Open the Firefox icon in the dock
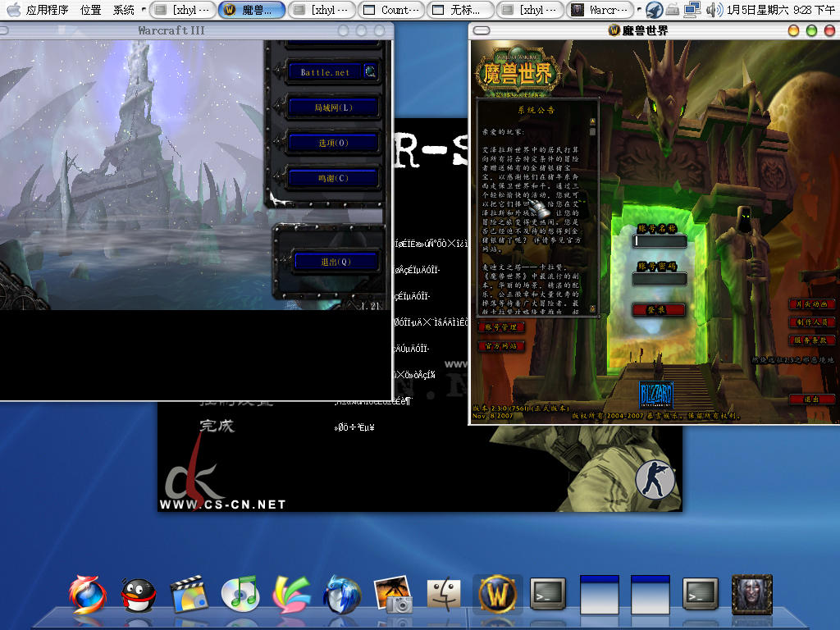The image size is (840, 630). [x=87, y=594]
